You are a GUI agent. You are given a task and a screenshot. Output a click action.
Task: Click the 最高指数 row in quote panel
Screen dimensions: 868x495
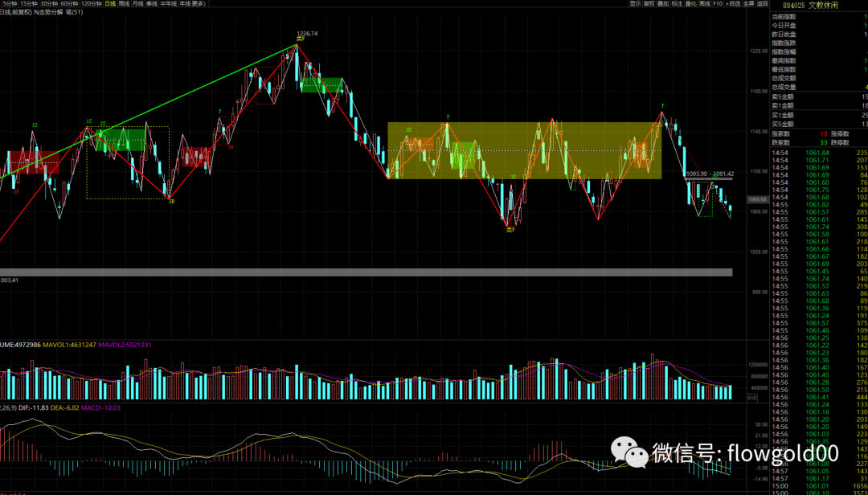[x=819, y=61]
